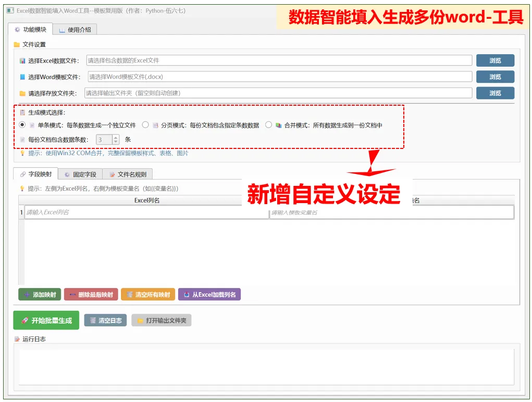The width and height of the screenshot is (532, 402).
Task: Click 从Excel加载列名 button
Action: 209,295
